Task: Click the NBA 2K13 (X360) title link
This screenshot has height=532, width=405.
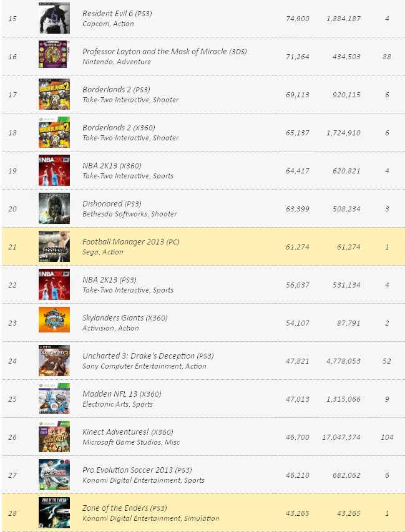Action: (x=112, y=165)
